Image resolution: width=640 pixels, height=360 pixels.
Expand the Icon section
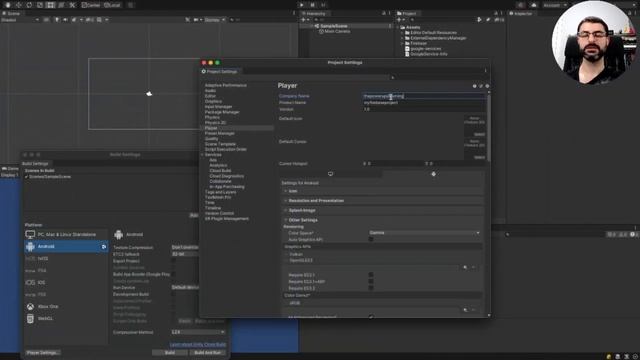[383, 191]
